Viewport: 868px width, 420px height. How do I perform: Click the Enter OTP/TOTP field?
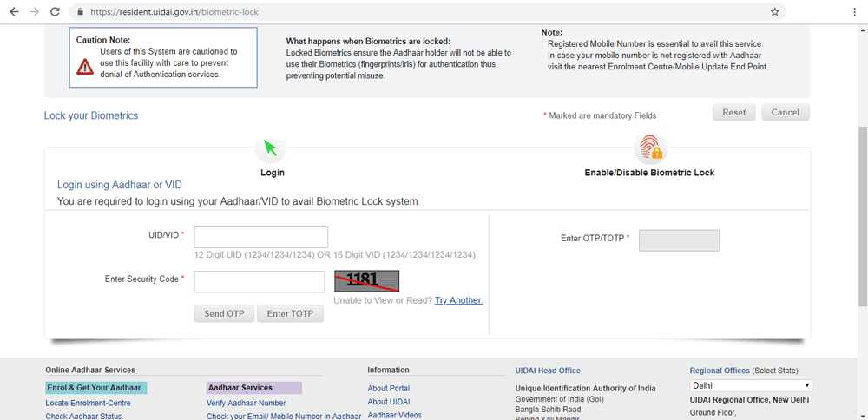pos(679,240)
